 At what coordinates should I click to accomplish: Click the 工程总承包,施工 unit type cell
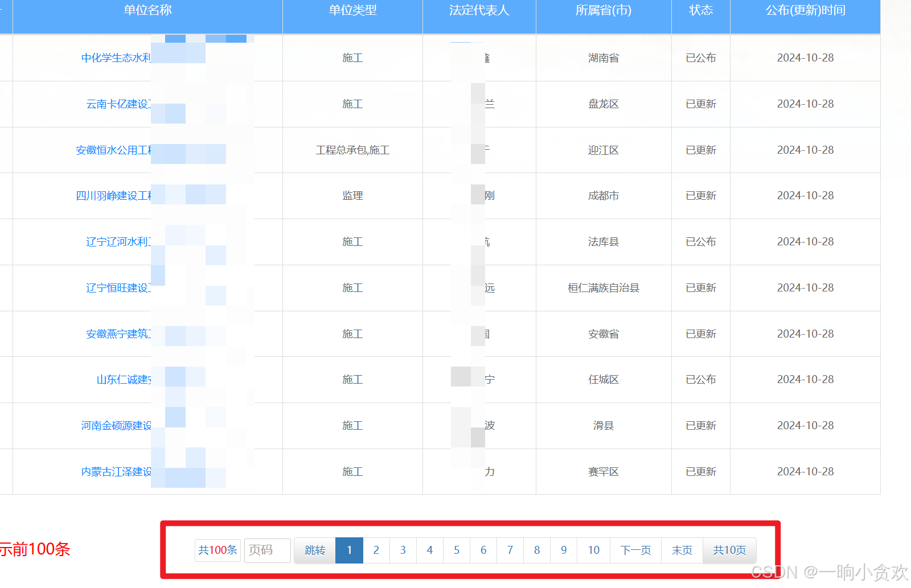pyautogui.click(x=352, y=150)
